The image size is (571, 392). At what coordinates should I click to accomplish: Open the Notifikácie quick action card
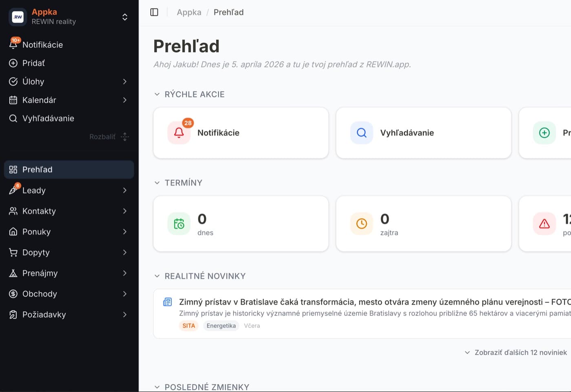(x=241, y=133)
